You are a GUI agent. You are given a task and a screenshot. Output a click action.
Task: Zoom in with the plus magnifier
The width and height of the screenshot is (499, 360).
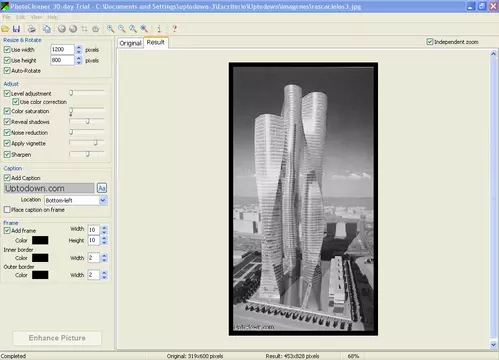[110, 29]
